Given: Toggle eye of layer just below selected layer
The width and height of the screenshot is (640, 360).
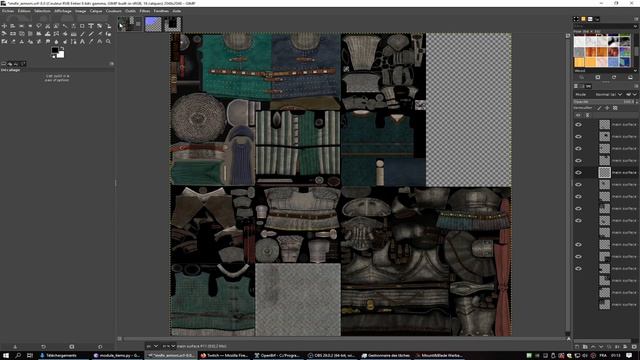Looking at the screenshot, I should (578, 184).
